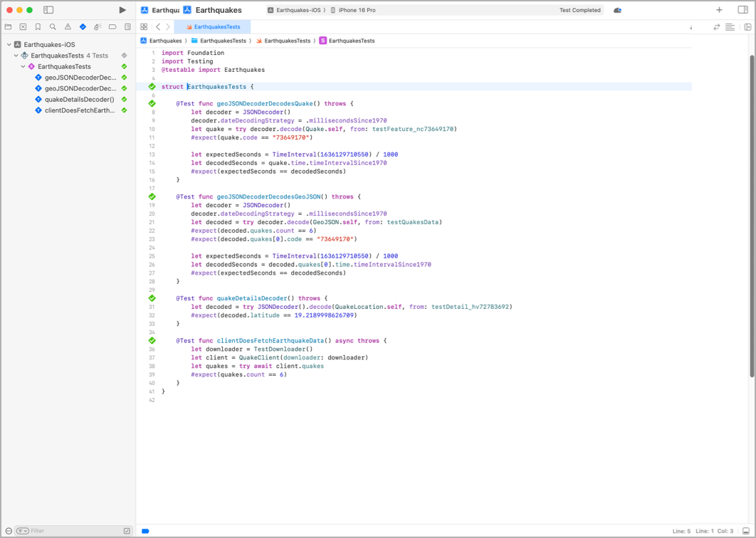Click in the navigator Filter field
The image size is (756, 538).
point(75,531)
